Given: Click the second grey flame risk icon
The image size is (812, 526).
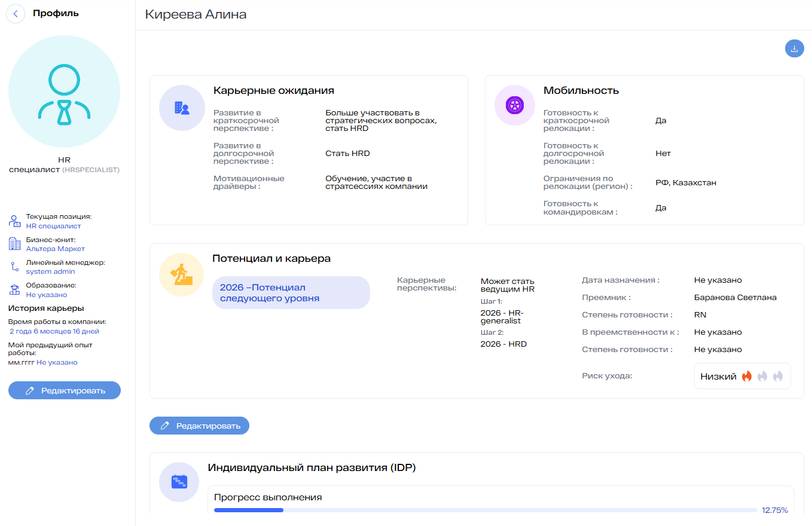Looking at the screenshot, I should point(762,377).
